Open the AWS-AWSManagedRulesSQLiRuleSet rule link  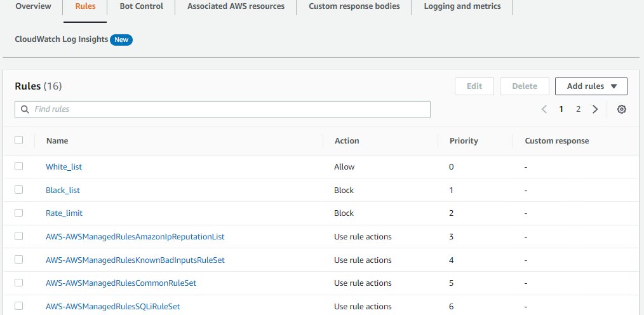click(x=112, y=306)
